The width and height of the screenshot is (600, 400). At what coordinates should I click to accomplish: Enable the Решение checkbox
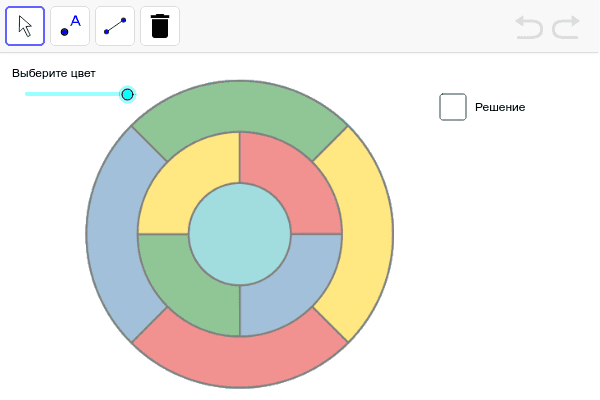453,107
